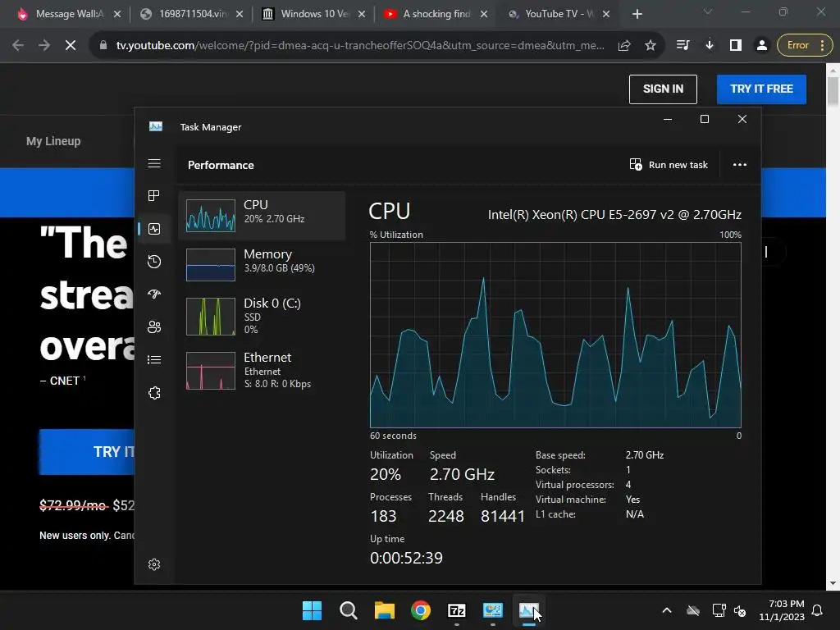This screenshot has height=630, width=840.
Task: Open Chrome downloads icon
Action: tap(710, 46)
